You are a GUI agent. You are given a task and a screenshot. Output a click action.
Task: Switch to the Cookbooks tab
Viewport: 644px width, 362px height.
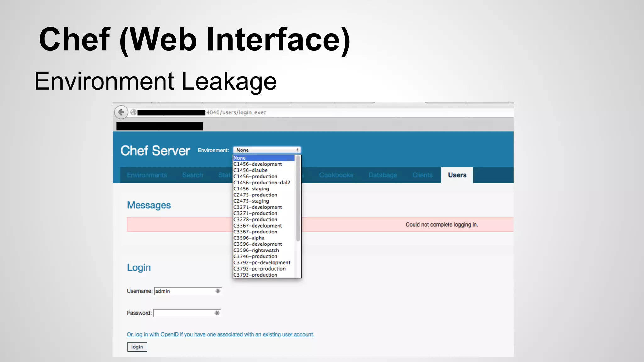[x=336, y=175]
